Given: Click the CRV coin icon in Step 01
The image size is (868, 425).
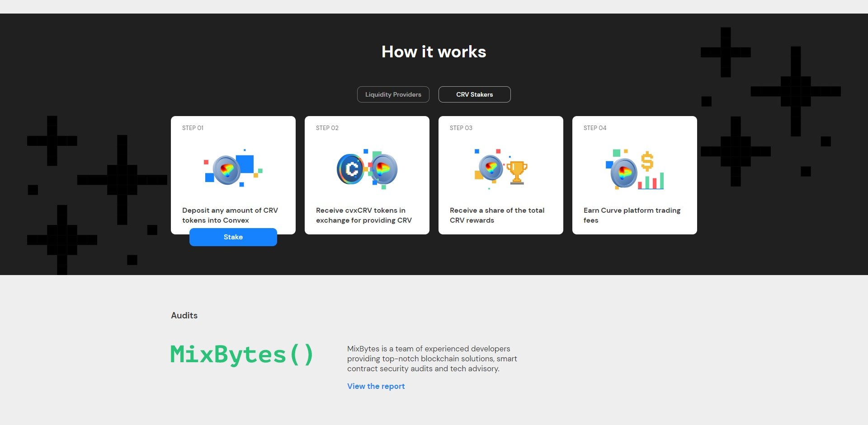Looking at the screenshot, I should tap(226, 170).
